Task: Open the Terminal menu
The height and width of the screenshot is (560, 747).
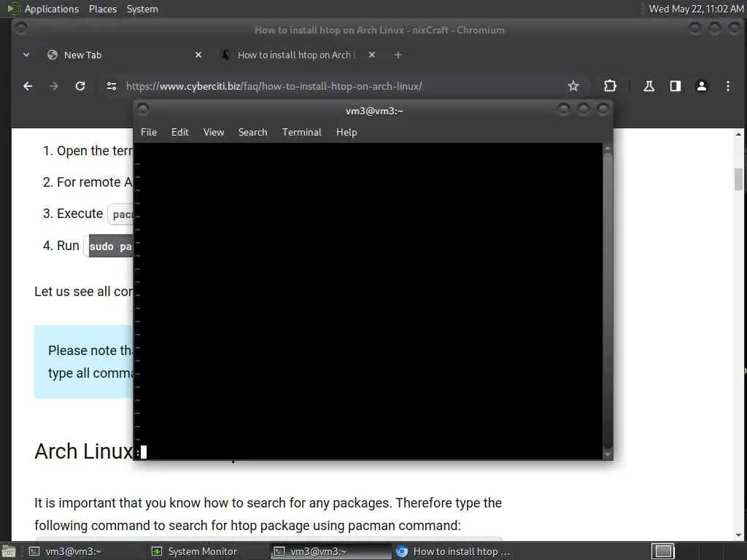Action: [x=301, y=132]
